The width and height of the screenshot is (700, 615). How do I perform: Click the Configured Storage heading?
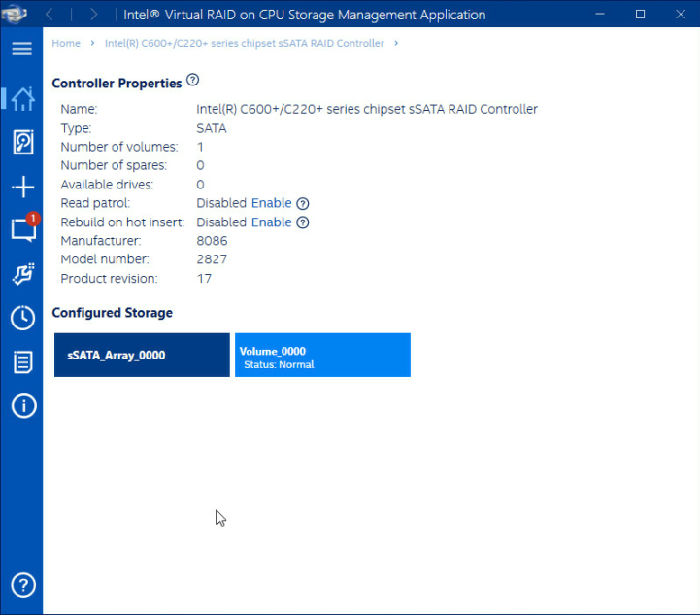[112, 313]
